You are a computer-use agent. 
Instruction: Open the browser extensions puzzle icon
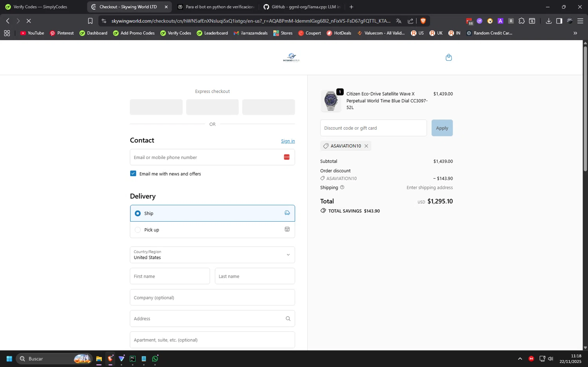(x=521, y=21)
